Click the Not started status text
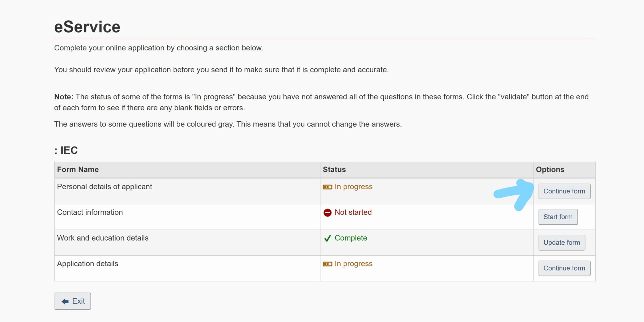 353,212
